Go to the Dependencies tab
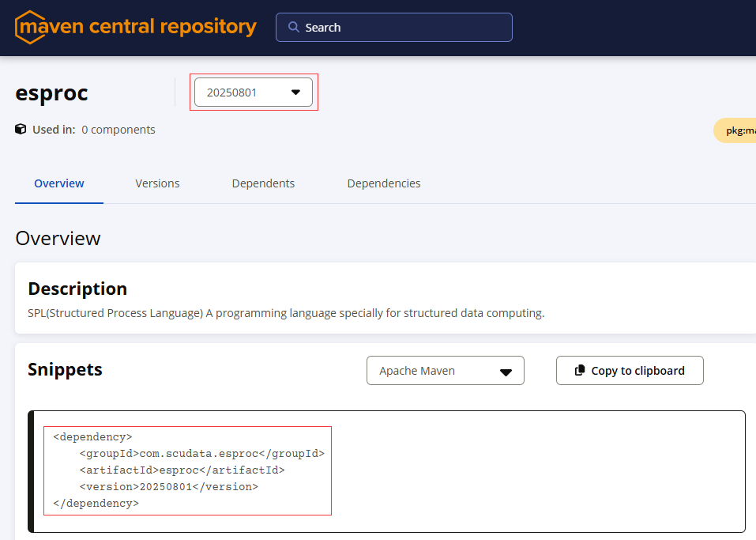The image size is (756, 540). pos(384,183)
